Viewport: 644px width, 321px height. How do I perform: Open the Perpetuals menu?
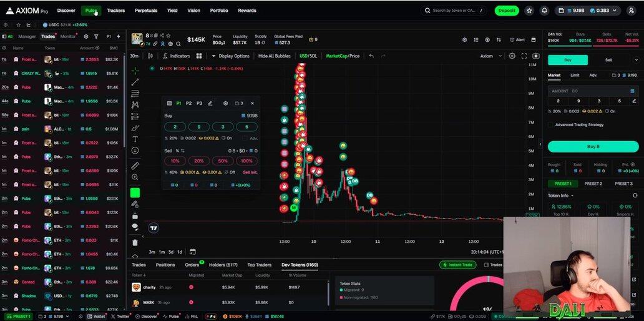(145, 11)
